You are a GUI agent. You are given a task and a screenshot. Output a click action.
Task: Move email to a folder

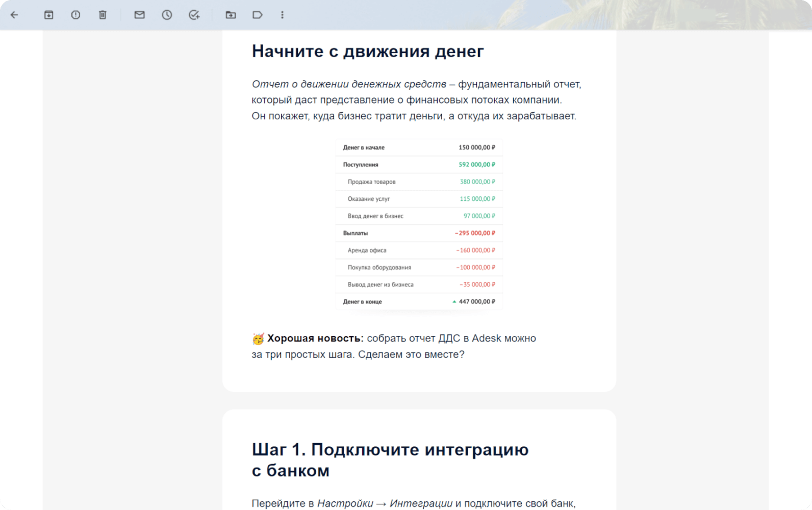coord(231,15)
